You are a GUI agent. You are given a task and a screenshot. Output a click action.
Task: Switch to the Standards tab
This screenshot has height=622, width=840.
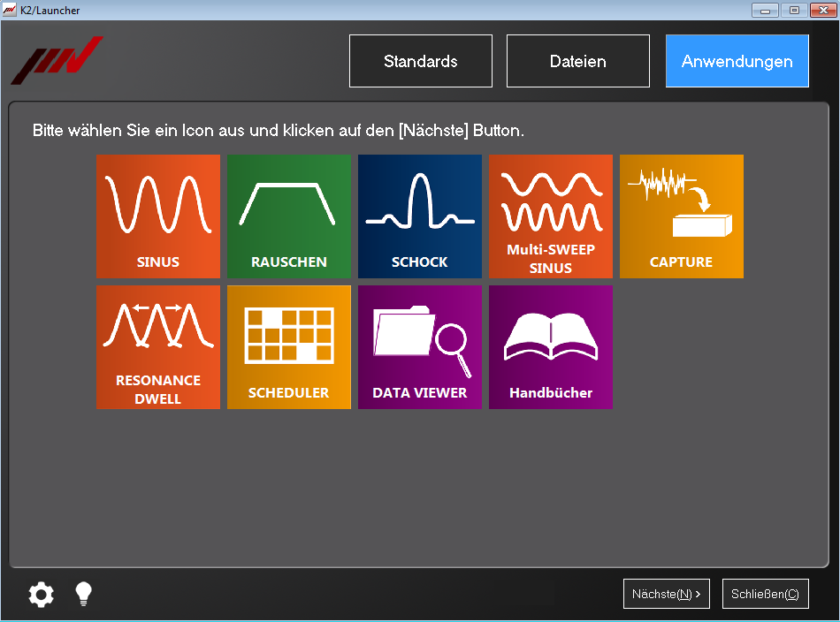tap(421, 61)
